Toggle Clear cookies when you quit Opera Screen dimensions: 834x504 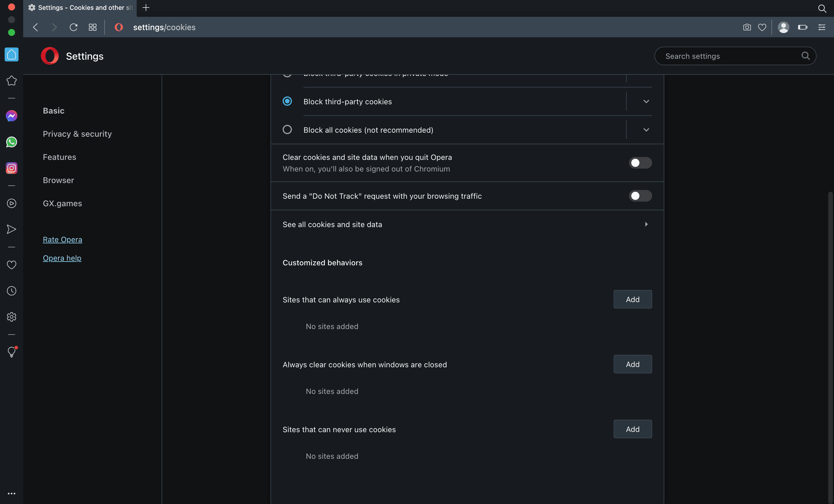(x=640, y=162)
